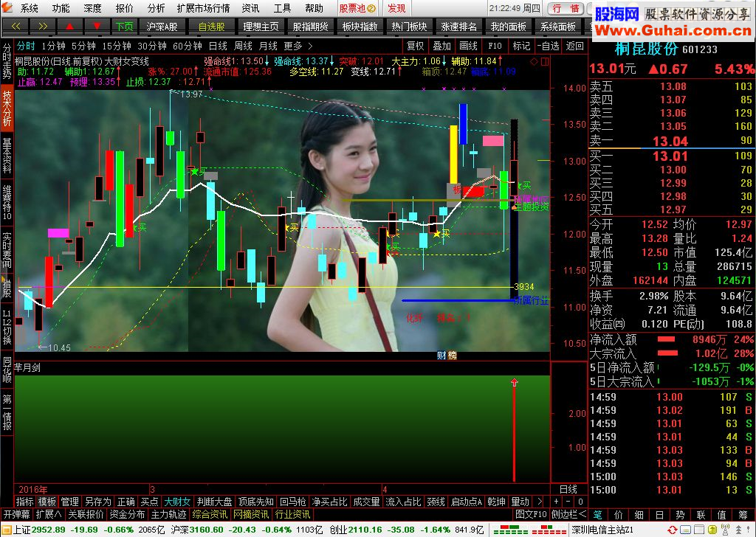Click the red down-triangle next stock button
The image size is (756, 537).
97,26
